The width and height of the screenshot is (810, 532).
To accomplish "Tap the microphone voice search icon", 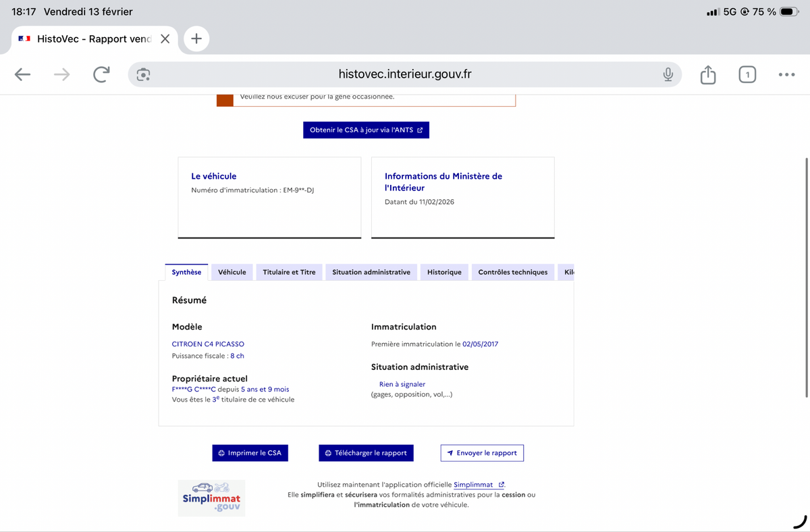I will click(x=668, y=74).
